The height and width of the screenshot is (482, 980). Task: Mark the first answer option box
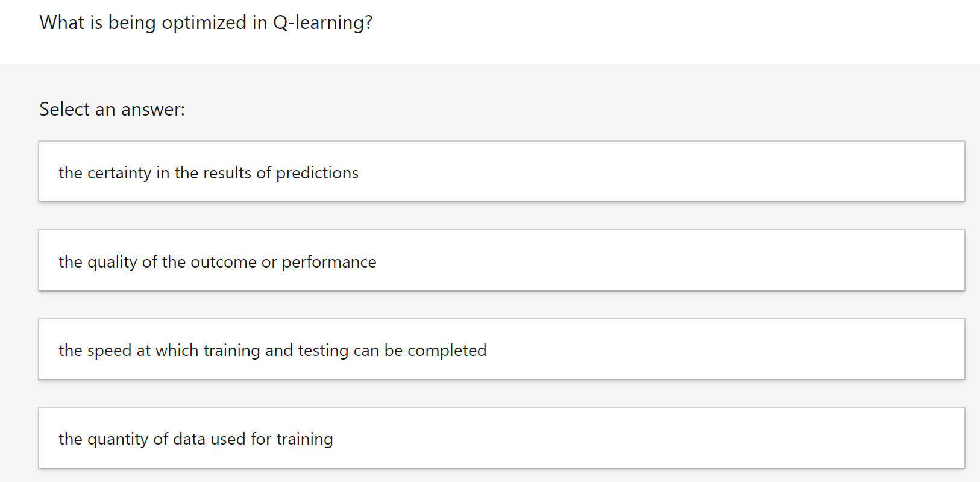point(501,172)
